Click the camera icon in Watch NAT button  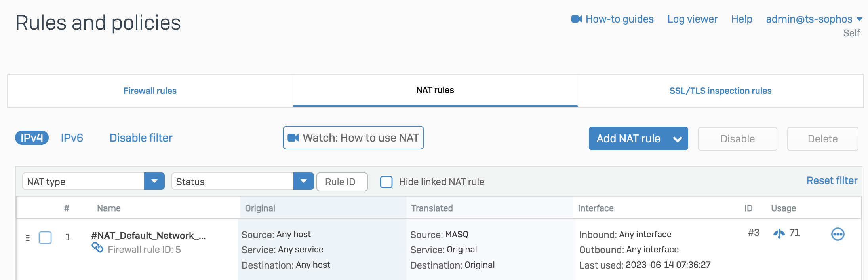coord(293,138)
